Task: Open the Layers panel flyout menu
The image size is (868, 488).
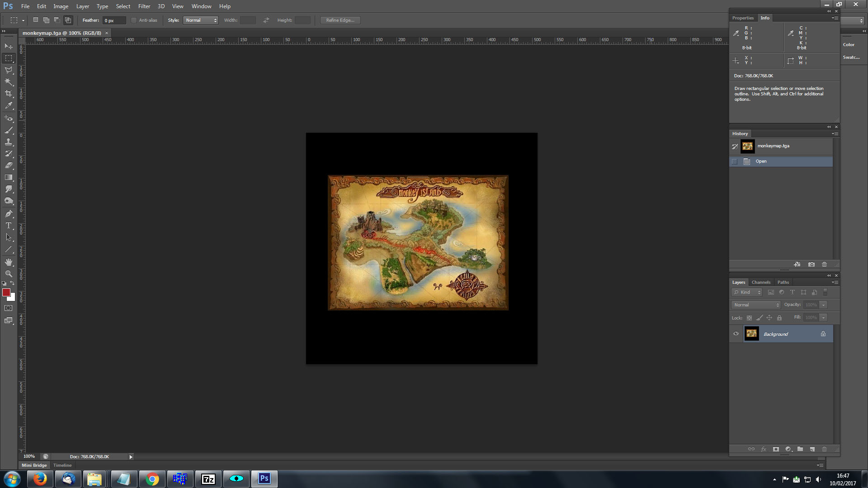Action: coord(835,282)
